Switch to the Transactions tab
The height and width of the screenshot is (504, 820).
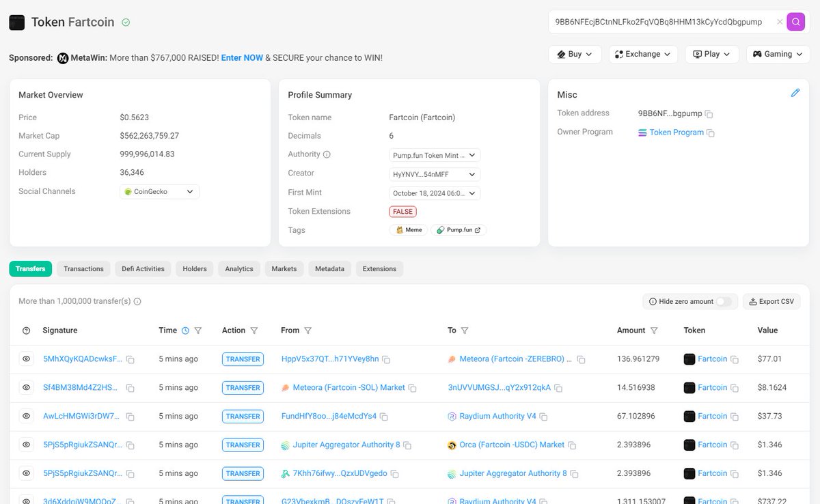coord(83,268)
